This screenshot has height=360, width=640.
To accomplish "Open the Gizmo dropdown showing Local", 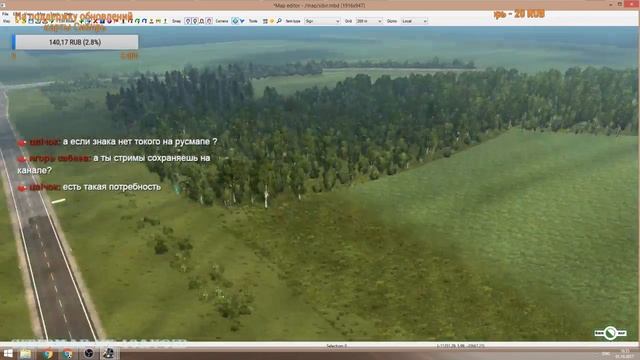I will click(x=414, y=21).
